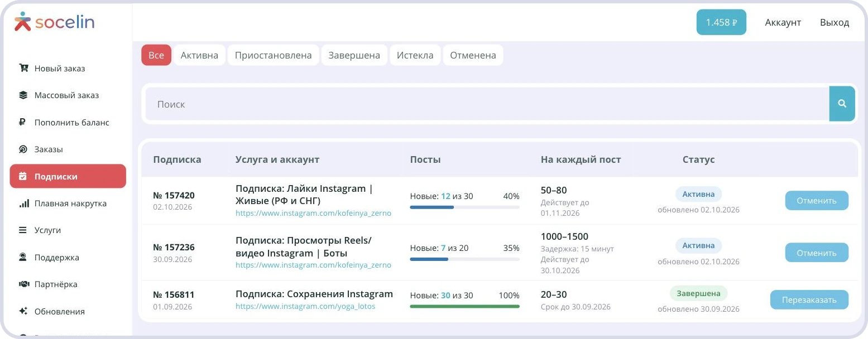Screen dimensions: 868x339
Task: Open Поддержка in sidebar
Action: click(68, 258)
